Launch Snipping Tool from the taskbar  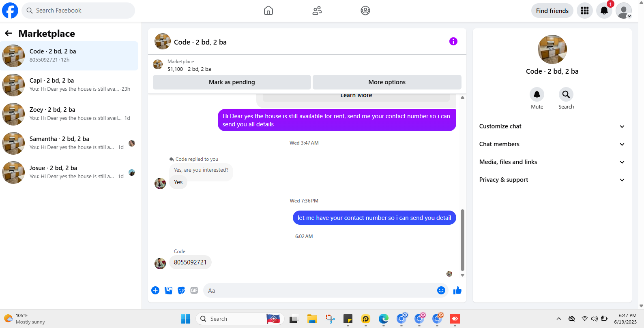click(x=330, y=319)
